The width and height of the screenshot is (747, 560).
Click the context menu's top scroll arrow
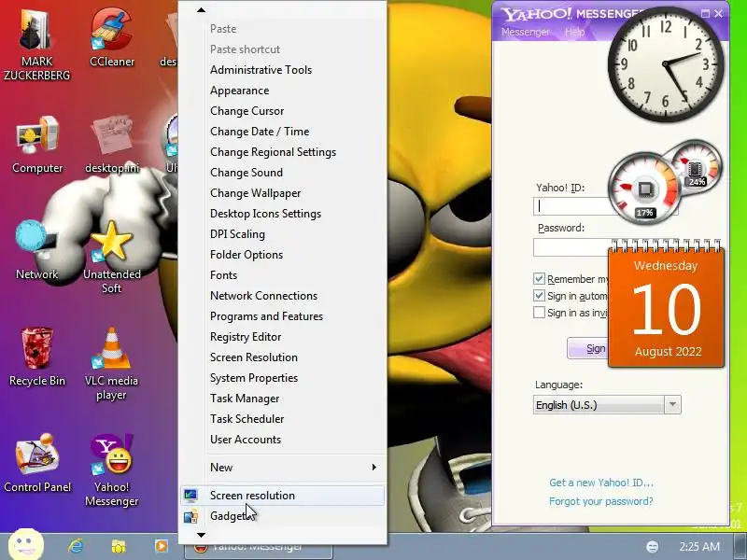click(x=201, y=9)
